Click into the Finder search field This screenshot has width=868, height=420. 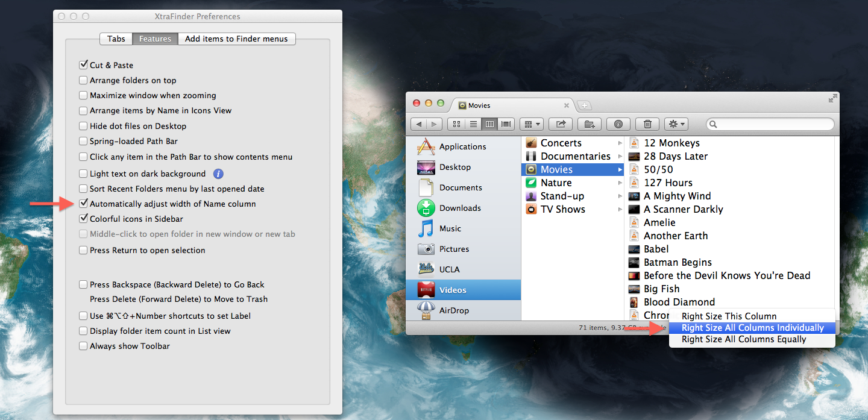tap(770, 124)
